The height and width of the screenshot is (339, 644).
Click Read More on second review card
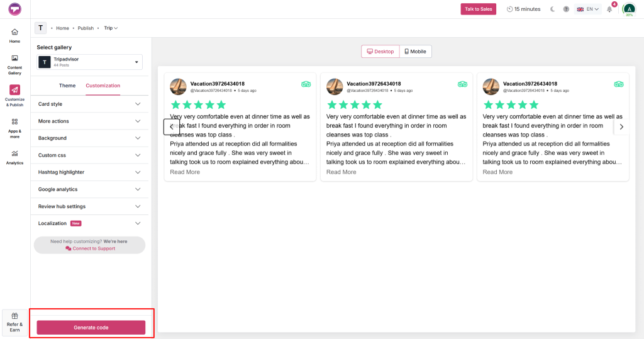[x=341, y=172]
